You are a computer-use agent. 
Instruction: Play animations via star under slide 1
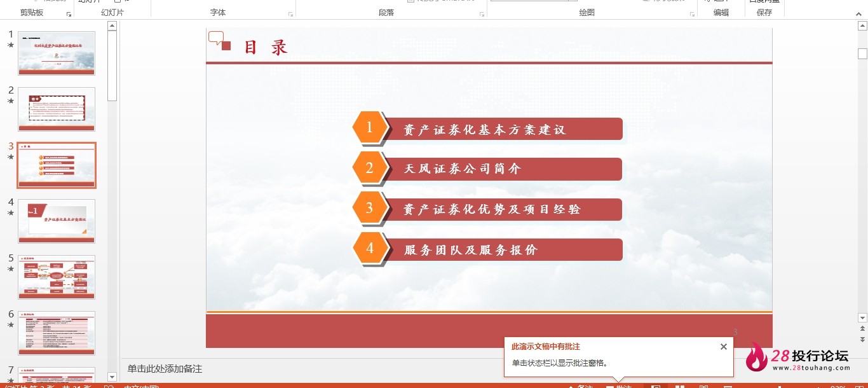10,45
